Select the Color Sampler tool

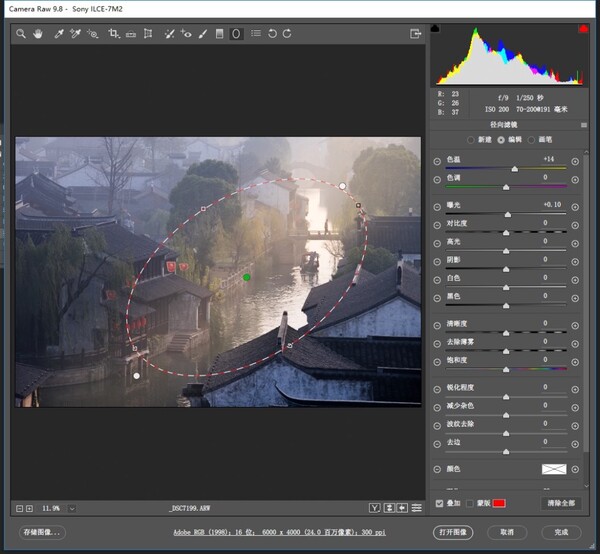75,34
